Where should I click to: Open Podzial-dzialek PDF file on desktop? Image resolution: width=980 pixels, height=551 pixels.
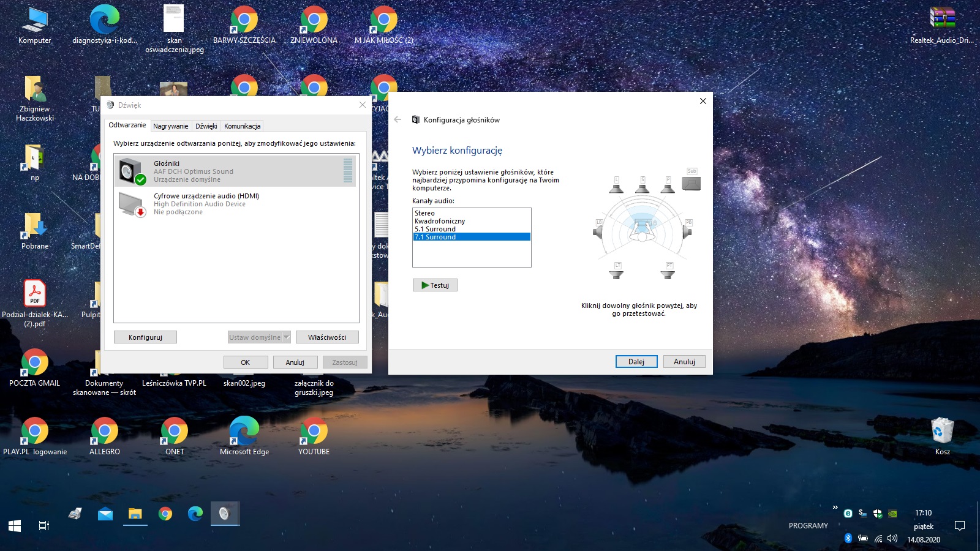tap(35, 303)
